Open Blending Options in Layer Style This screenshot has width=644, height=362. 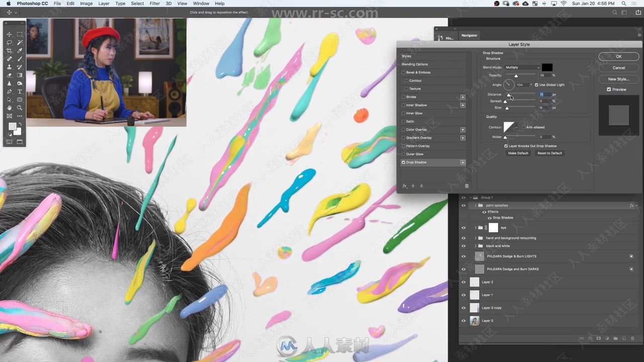coord(415,64)
